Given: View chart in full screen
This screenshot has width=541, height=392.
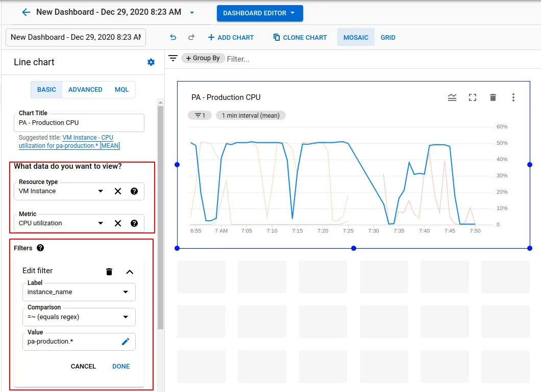Looking at the screenshot, I should pyautogui.click(x=473, y=97).
